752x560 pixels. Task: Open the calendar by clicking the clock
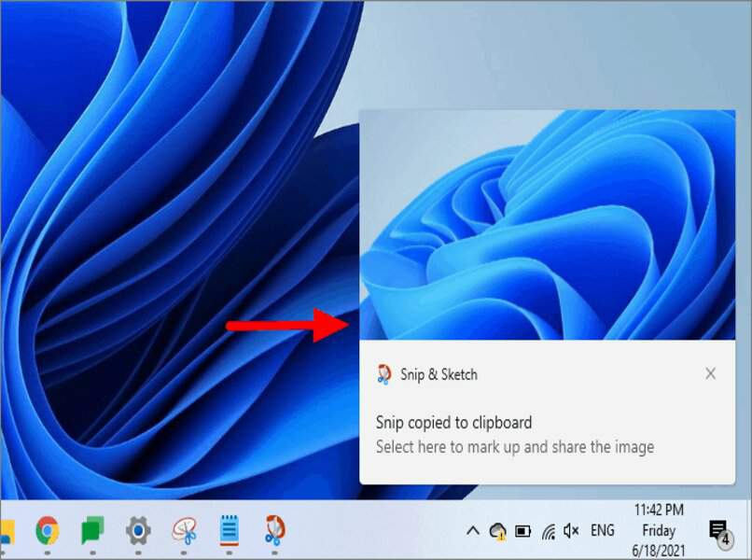pyautogui.click(x=658, y=531)
